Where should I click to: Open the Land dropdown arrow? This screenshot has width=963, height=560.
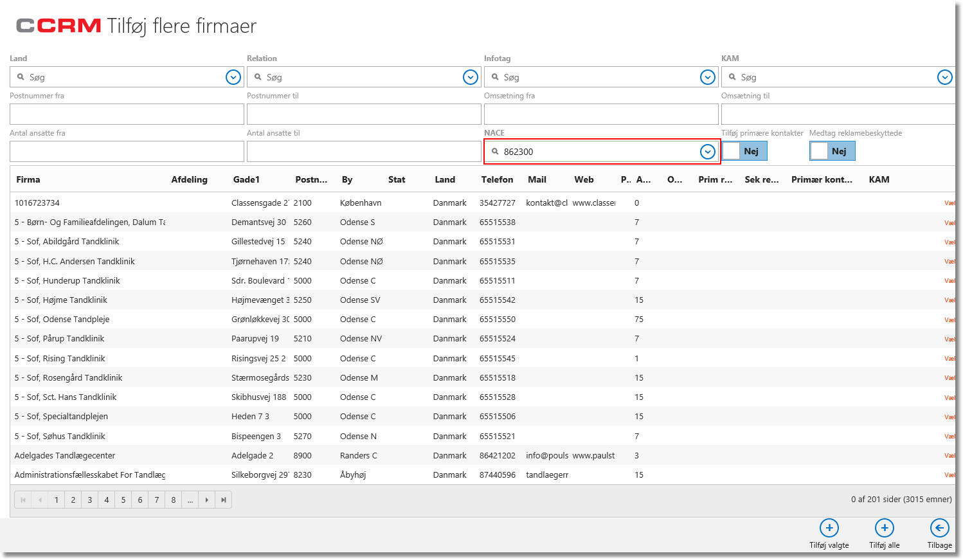pyautogui.click(x=233, y=77)
